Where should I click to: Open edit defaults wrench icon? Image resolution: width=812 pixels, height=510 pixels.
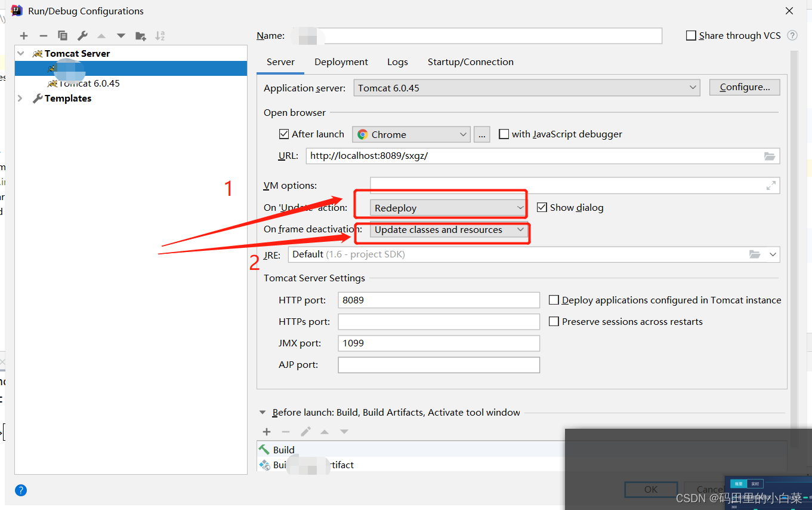tap(82, 36)
